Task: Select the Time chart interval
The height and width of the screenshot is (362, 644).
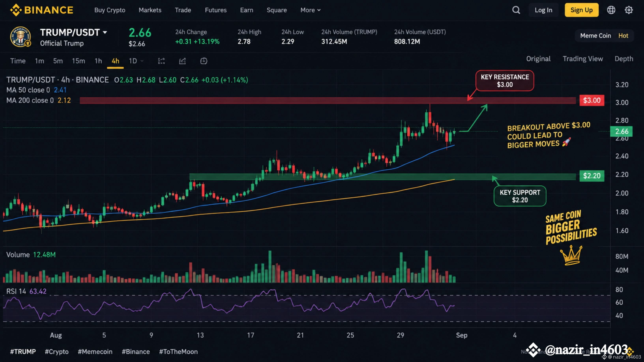Action: pyautogui.click(x=18, y=61)
